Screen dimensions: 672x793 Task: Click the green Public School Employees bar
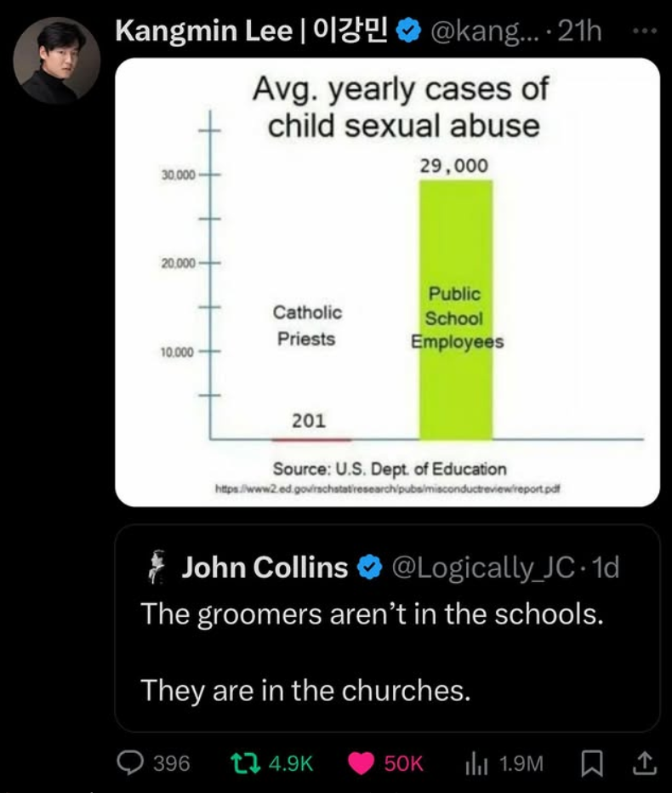pos(456,310)
